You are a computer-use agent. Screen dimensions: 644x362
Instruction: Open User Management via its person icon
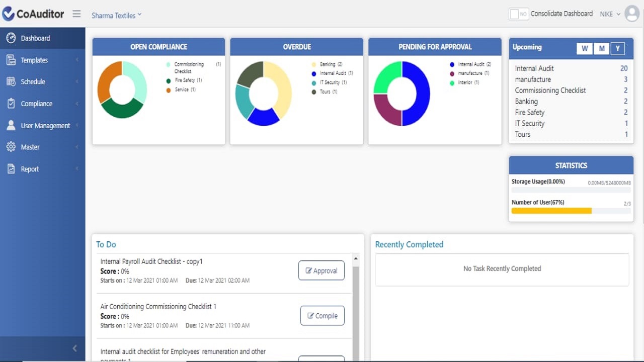[x=11, y=125]
